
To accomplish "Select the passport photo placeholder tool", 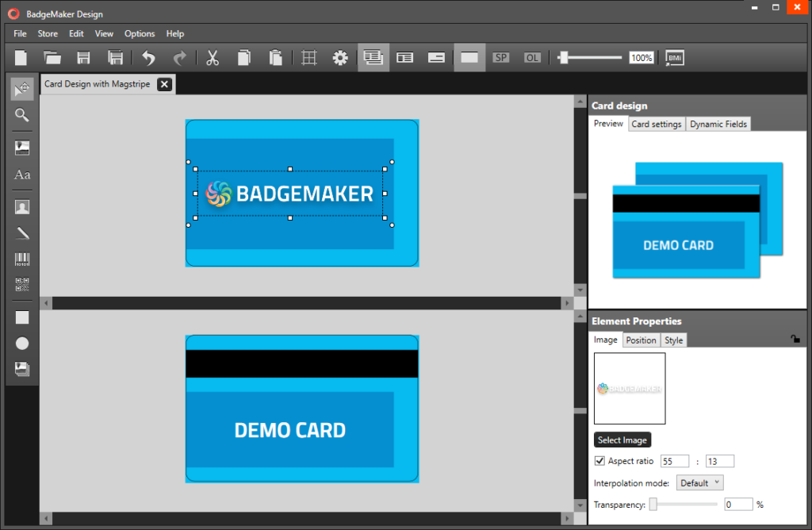I will click(x=21, y=206).
